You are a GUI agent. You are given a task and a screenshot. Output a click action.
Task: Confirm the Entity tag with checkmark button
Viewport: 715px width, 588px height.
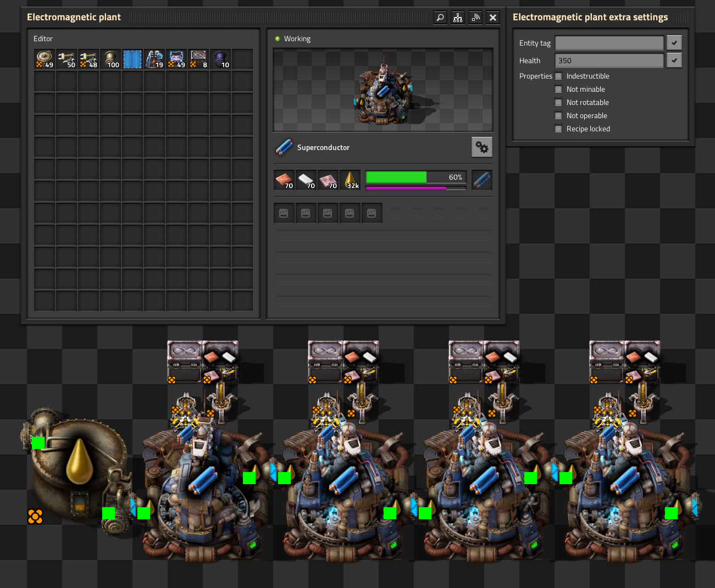click(x=674, y=43)
